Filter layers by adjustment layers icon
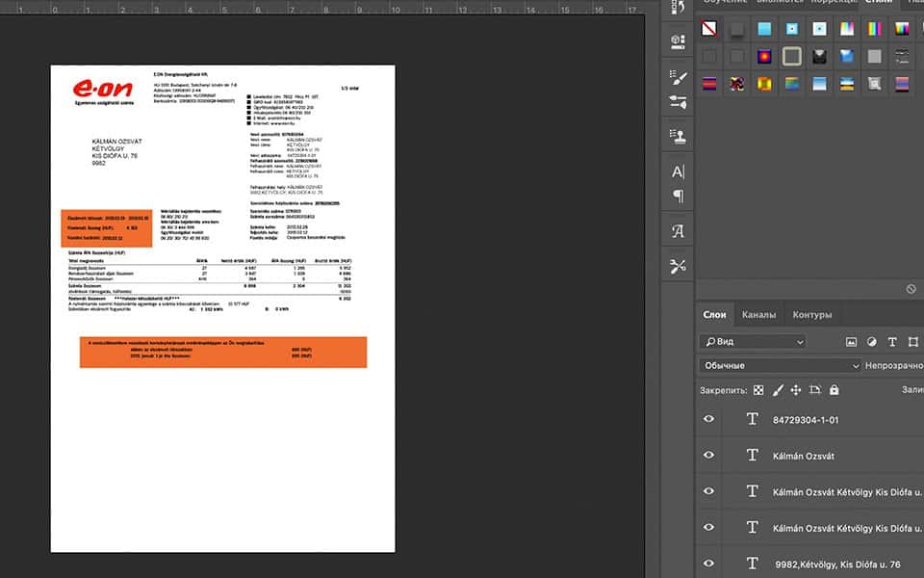Screen dimensions: 924x578 tap(872, 341)
